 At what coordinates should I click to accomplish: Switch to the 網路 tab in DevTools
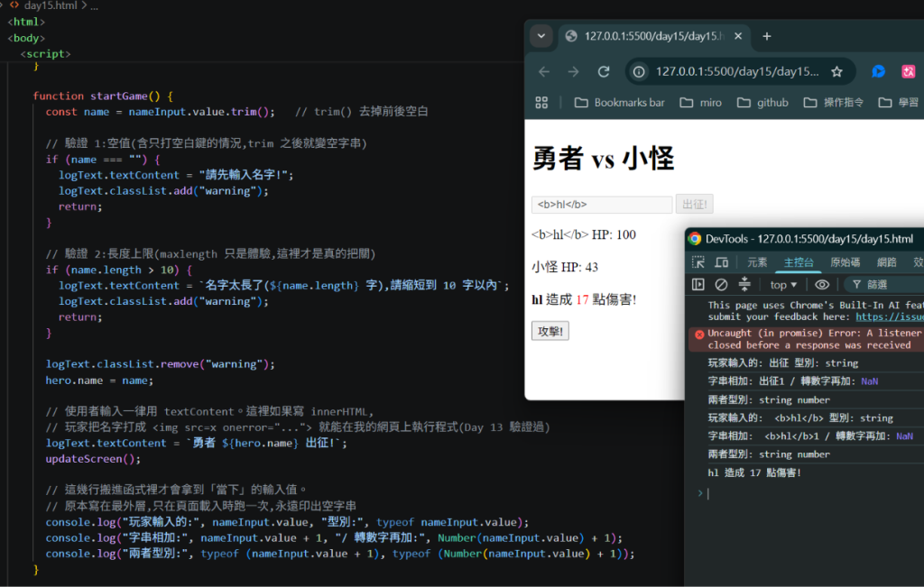[x=886, y=262]
